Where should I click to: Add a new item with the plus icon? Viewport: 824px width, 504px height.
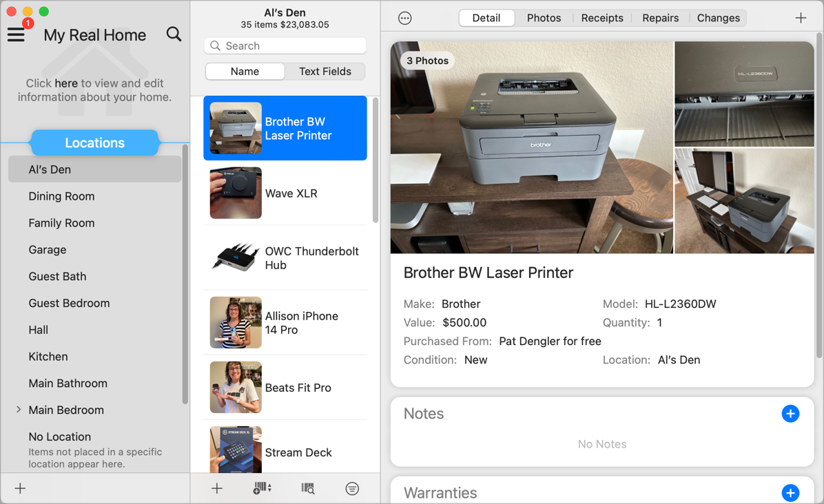coord(217,489)
